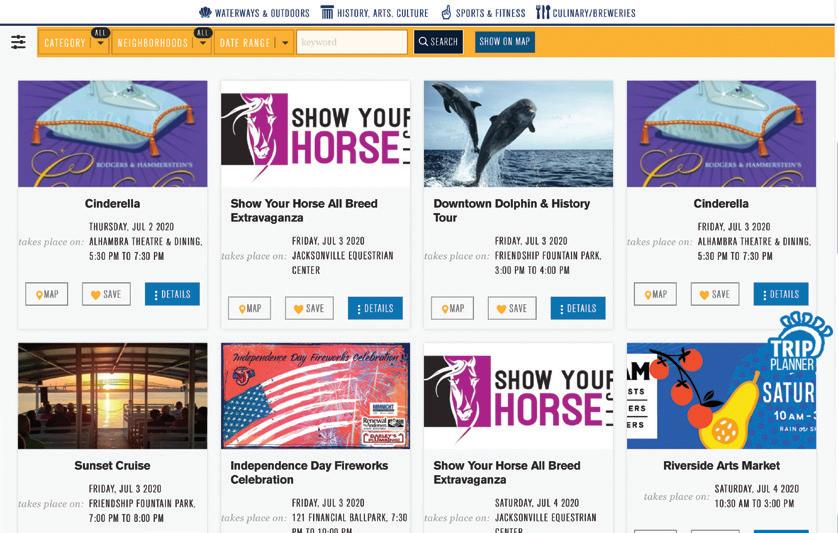
Task: Save the Thursday Jul 2 Cinderella event
Action: pyautogui.click(x=106, y=294)
